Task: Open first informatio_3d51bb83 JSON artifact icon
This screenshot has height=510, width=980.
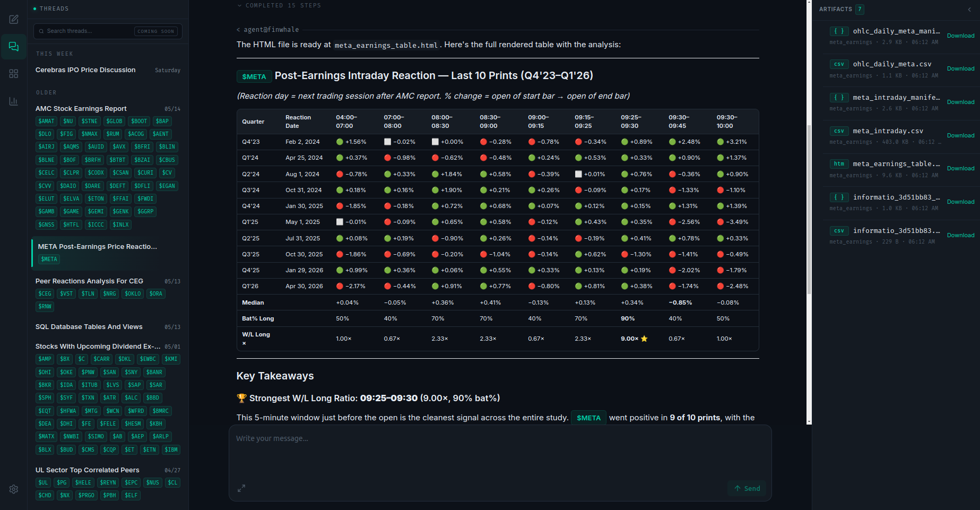Action: coord(839,197)
